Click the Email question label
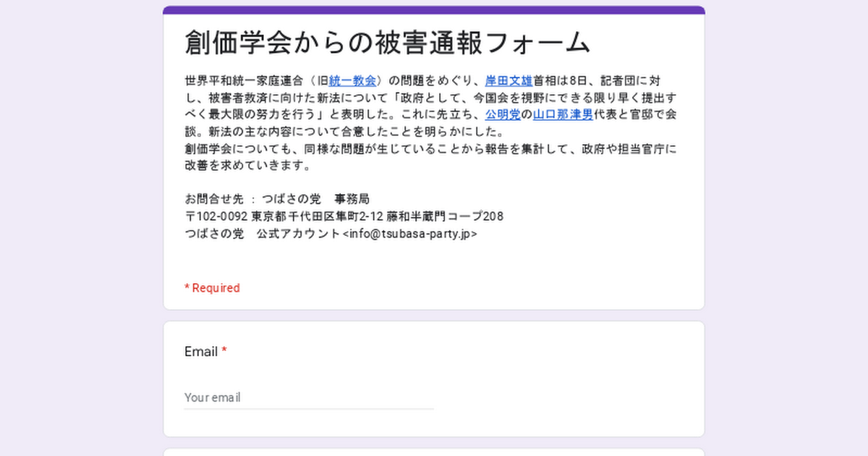The width and height of the screenshot is (868, 456). (x=205, y=352)
